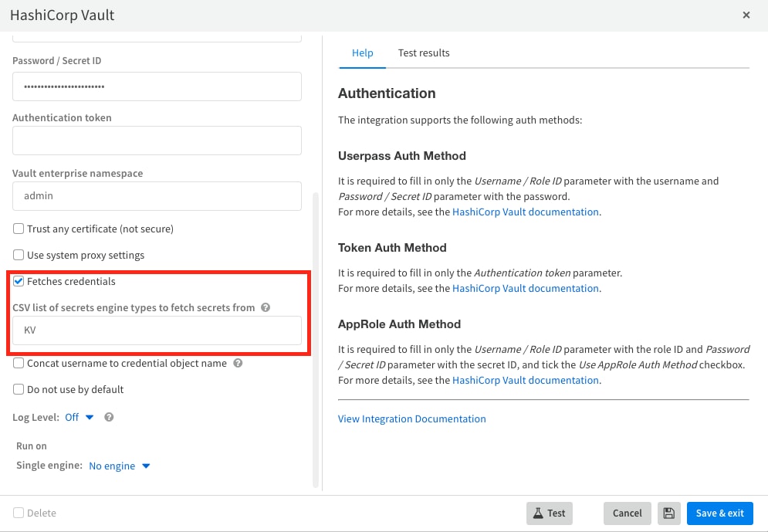768x532 pixels.
Task: Enable Use system proxy settings
Action: point(19,255)
